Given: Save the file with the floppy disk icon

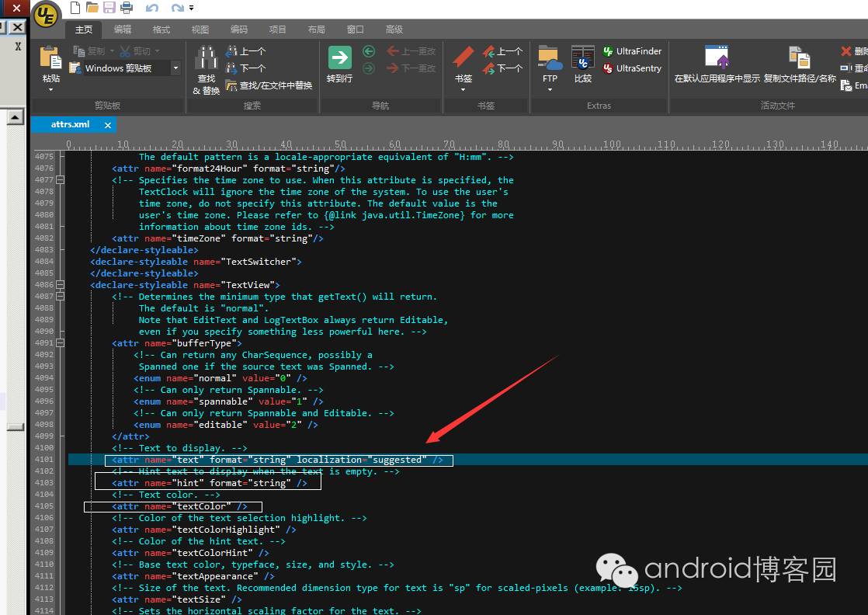Looking at the screenshot, I should 109,8.
